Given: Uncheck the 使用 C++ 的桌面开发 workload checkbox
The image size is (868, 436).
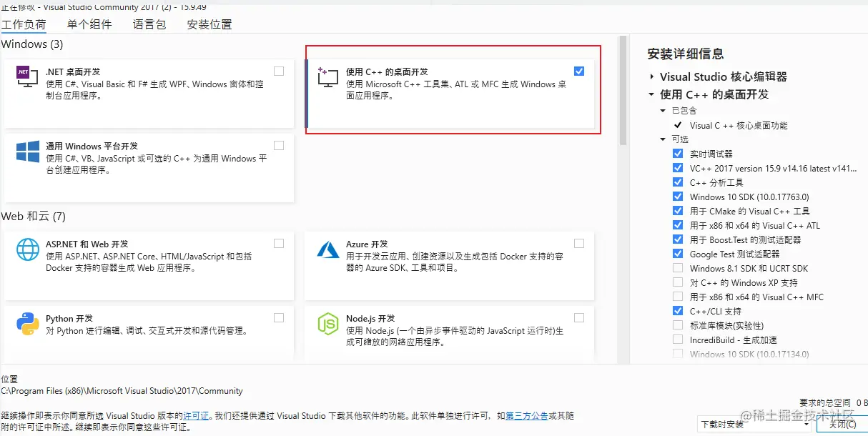Looking at the screenshot, I should click(x=579, y=71).
